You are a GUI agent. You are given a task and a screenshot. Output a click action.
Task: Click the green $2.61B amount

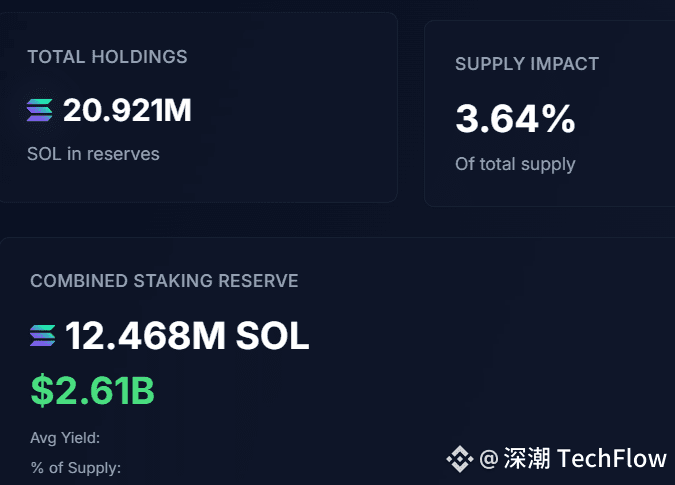coord(92,390)
